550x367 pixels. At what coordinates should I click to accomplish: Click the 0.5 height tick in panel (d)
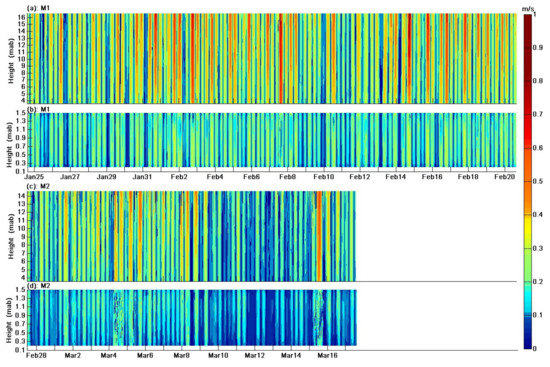click(x=21, y=332)
